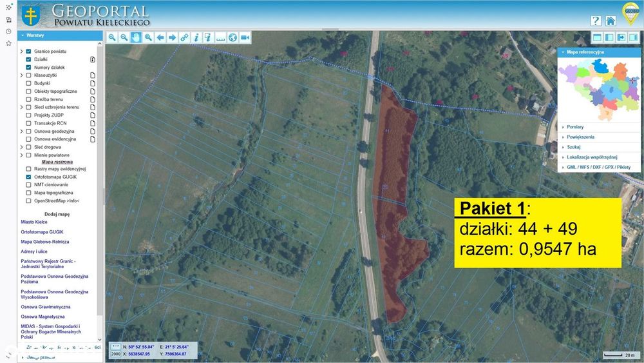Toggle the left panel layout icon
644x363 pixels.
pos(609,37)
